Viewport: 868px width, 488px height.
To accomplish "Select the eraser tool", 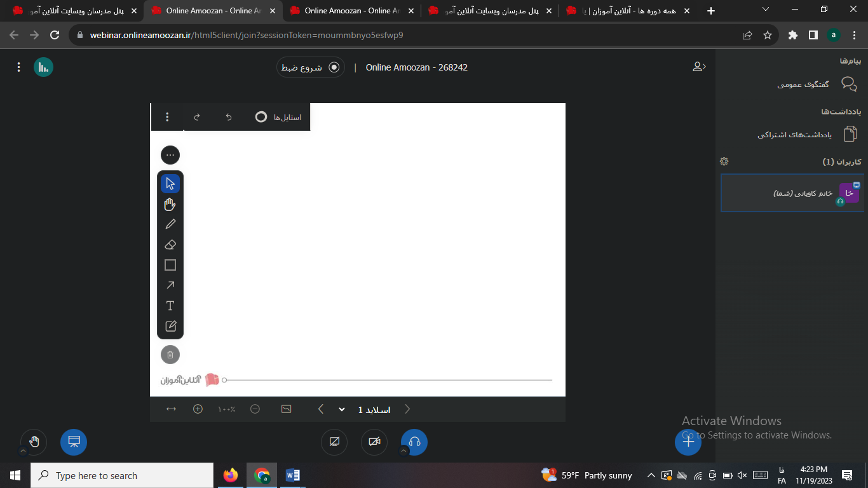I will click(x=170, y=245).
